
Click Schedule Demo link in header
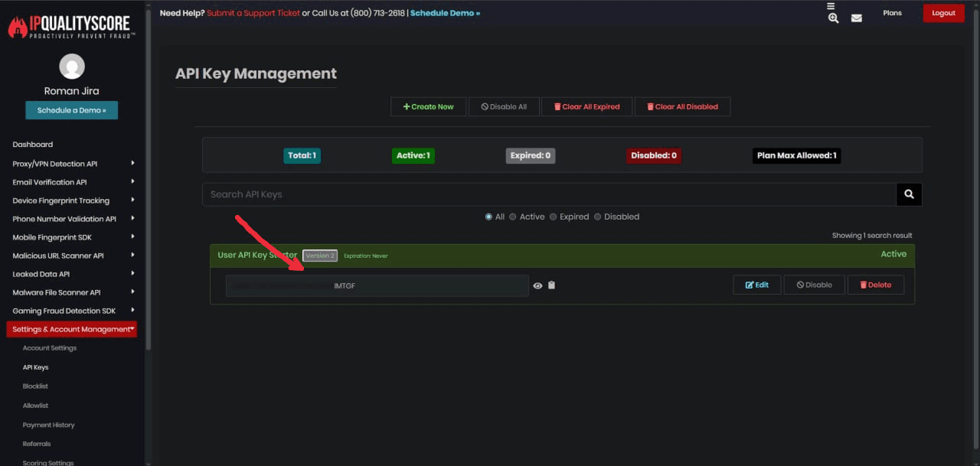(x=445, y=13)
